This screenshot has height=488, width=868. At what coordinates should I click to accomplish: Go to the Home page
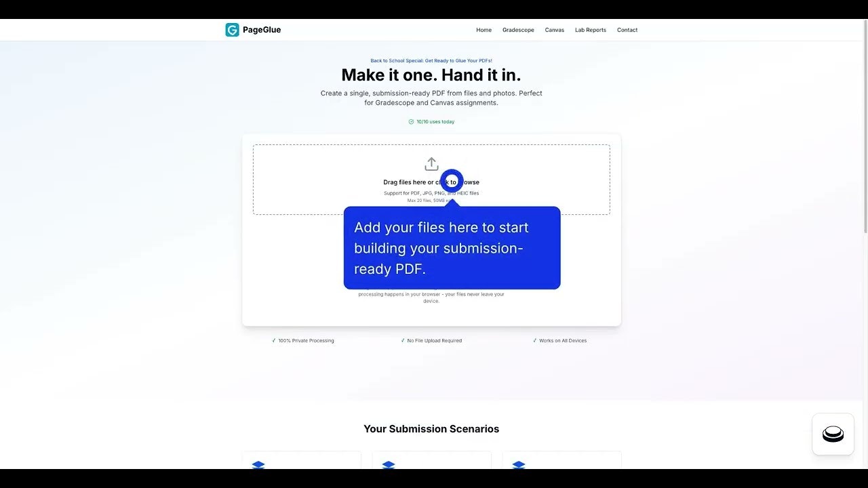(x=484, y=30)
